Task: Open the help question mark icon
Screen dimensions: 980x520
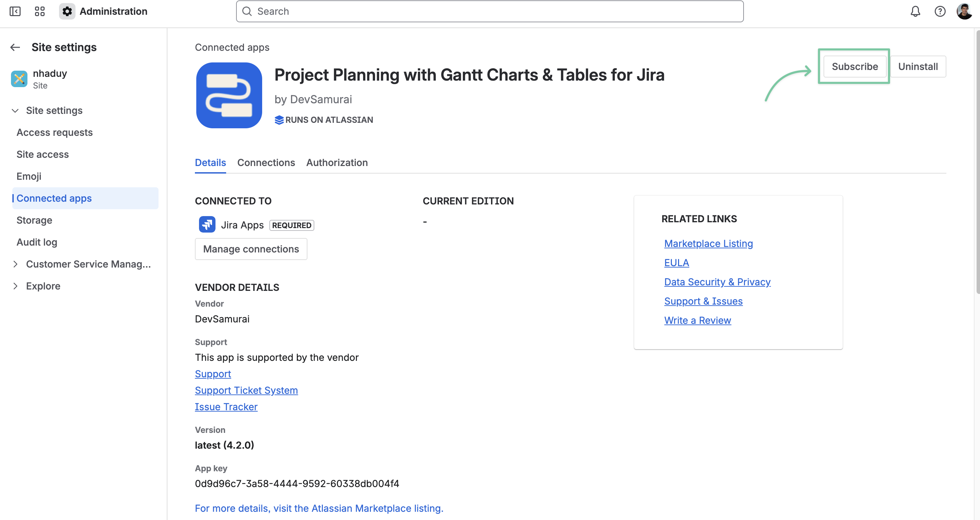Action: click(x=940, y=11)
